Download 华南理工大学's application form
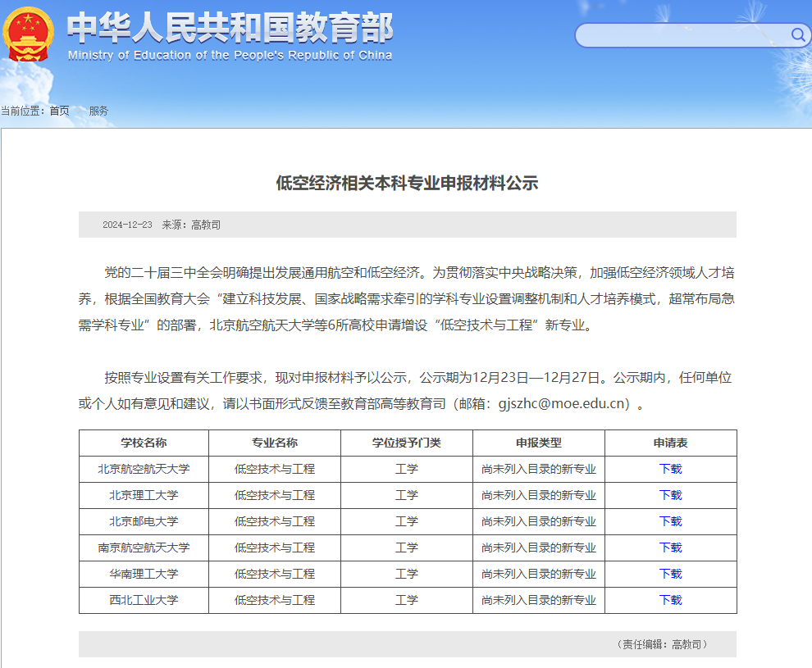812x668 pixels. [670, 574]
